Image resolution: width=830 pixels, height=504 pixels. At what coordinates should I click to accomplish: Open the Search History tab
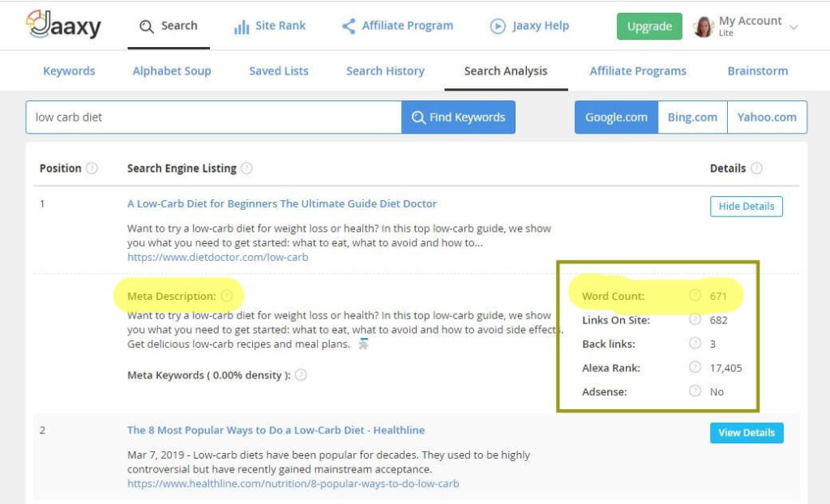[x=385, y=71]
